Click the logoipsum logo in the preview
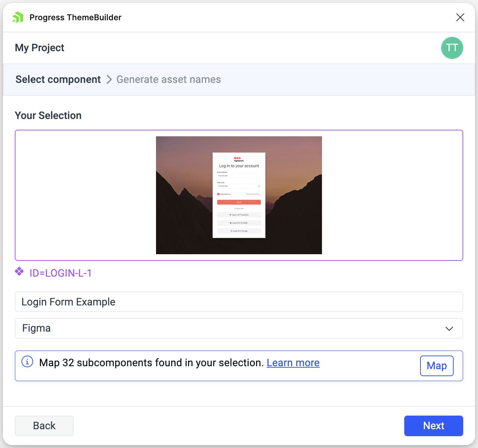The width and height of the screenshot is (478, 448). click(x=239, y=158)
